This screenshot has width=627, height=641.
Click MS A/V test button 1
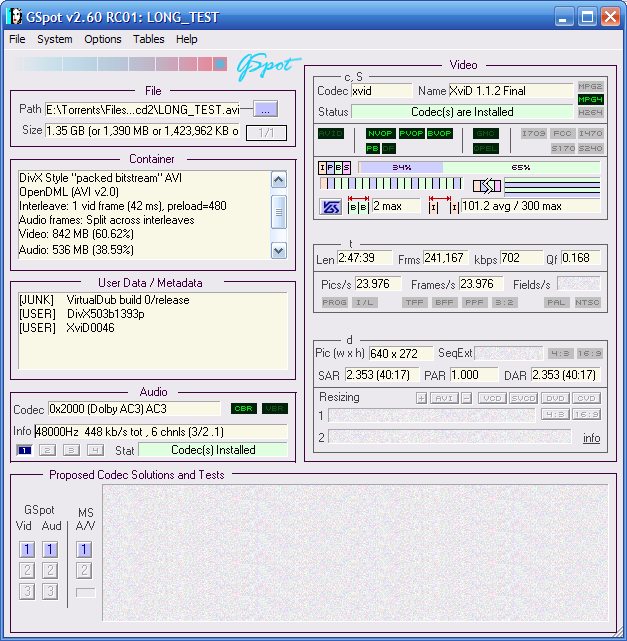click(84, 549)
